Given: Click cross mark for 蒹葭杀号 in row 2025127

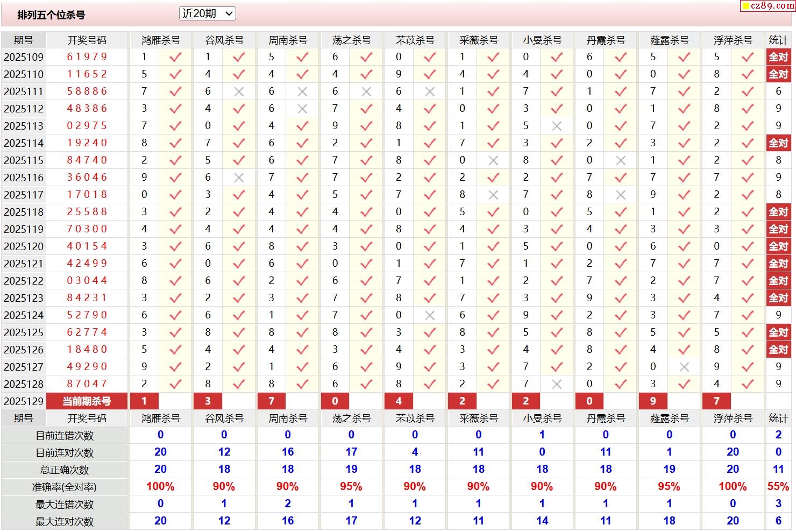Looking at the screenshot, I should coord(684,367).
